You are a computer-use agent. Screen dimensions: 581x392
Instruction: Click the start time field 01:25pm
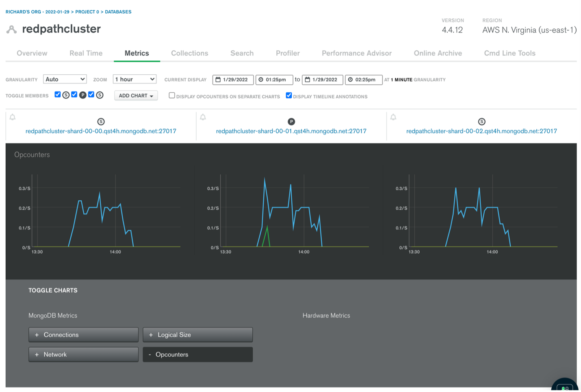pyautogui.click(x=274, y=80)
